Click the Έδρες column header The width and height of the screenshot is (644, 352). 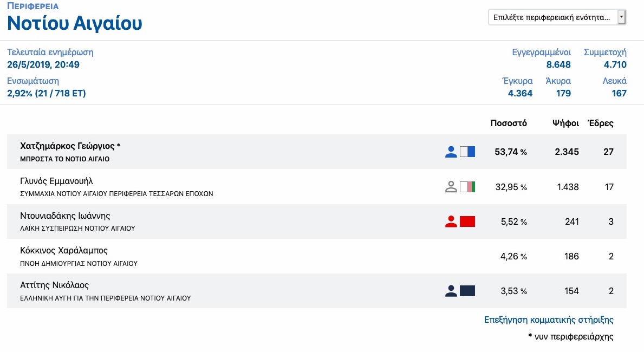point(601,123)
